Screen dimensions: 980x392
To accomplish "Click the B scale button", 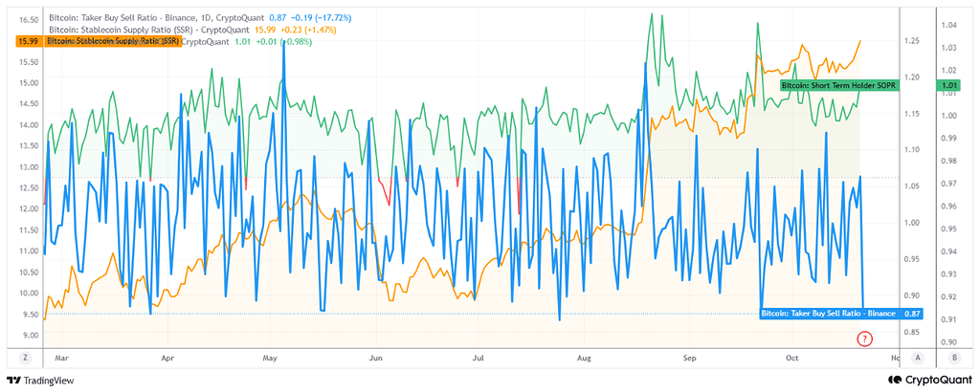I will [952, 359].
